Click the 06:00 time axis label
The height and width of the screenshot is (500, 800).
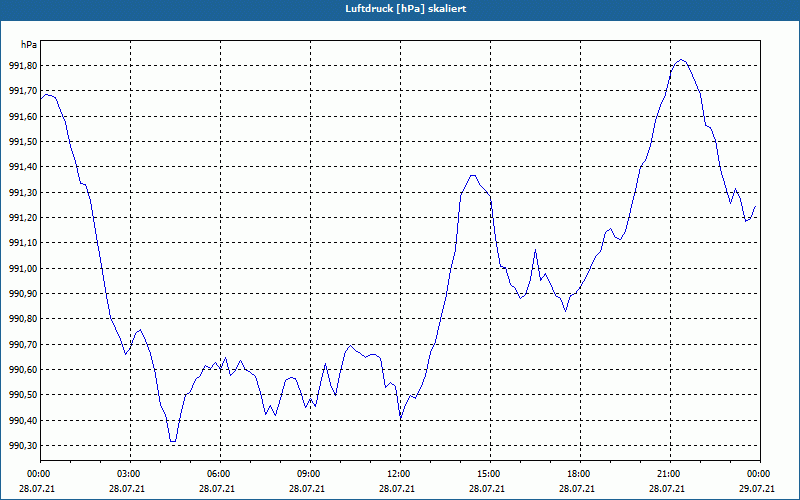pos(220,474)
